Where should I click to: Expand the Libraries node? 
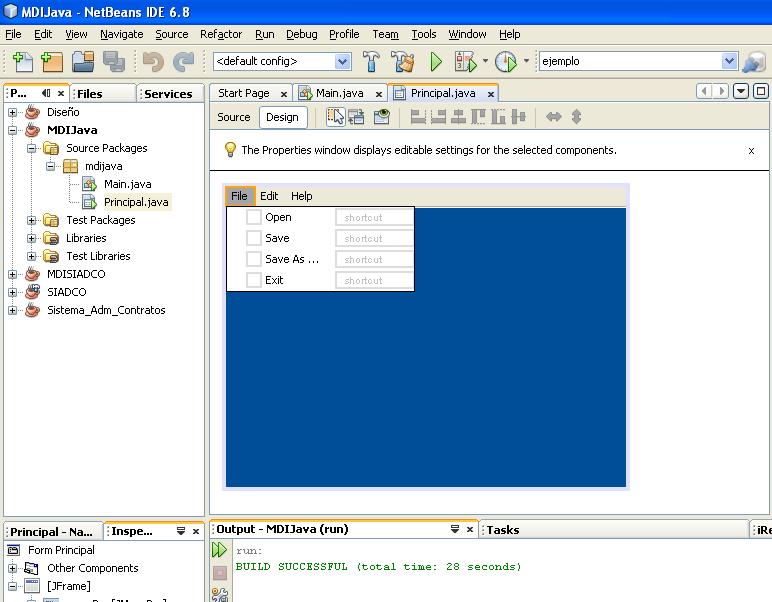pos(32,239)
